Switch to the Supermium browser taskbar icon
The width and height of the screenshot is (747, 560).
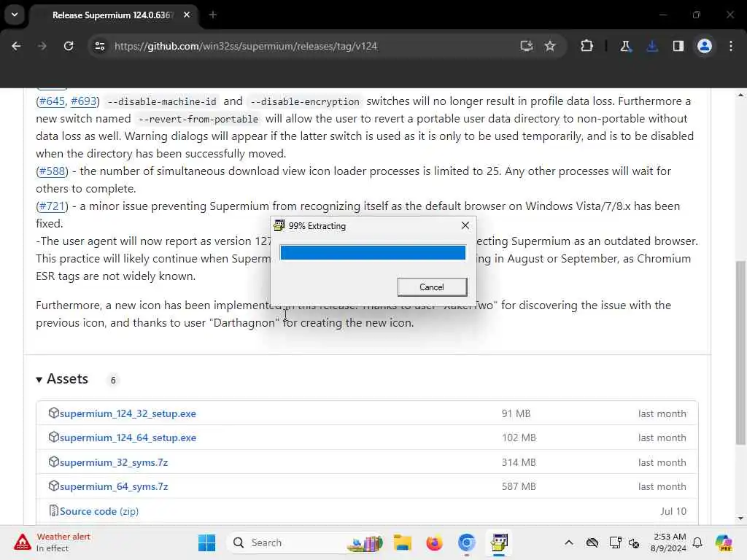click(467, 542)
